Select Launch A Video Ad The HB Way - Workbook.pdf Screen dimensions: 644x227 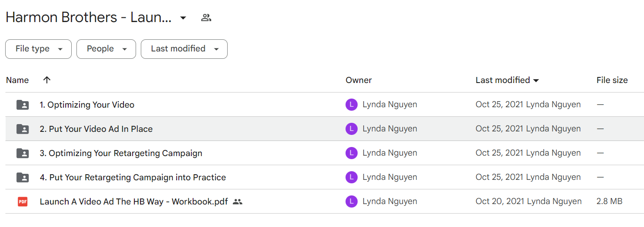click(x=324, y=201)
